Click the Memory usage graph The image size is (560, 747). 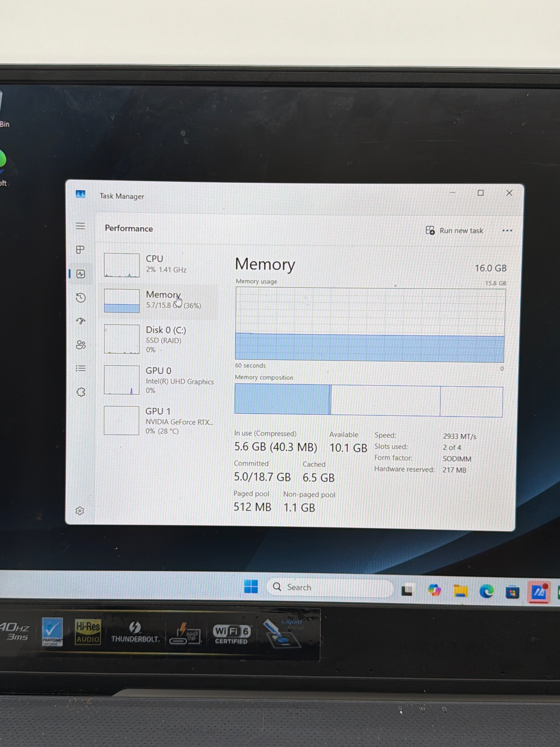pos(370,325)
